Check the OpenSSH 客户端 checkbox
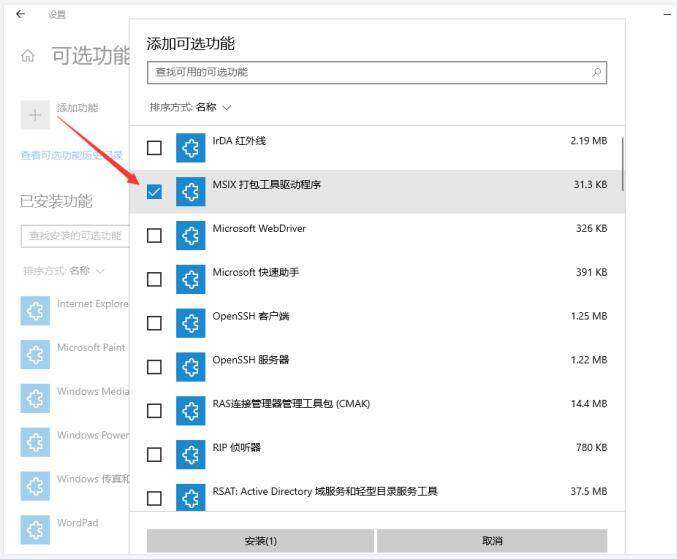 pyautogui.click(x=154, y=323)
